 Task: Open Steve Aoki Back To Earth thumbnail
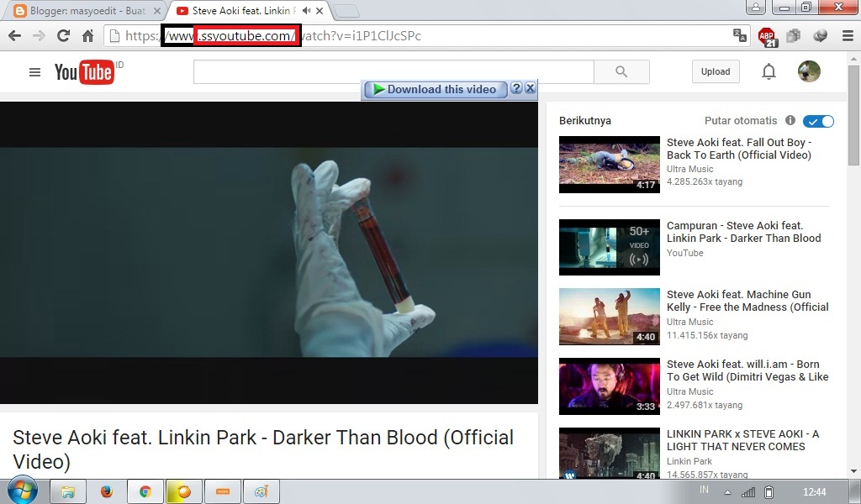(x=609, y=165)
